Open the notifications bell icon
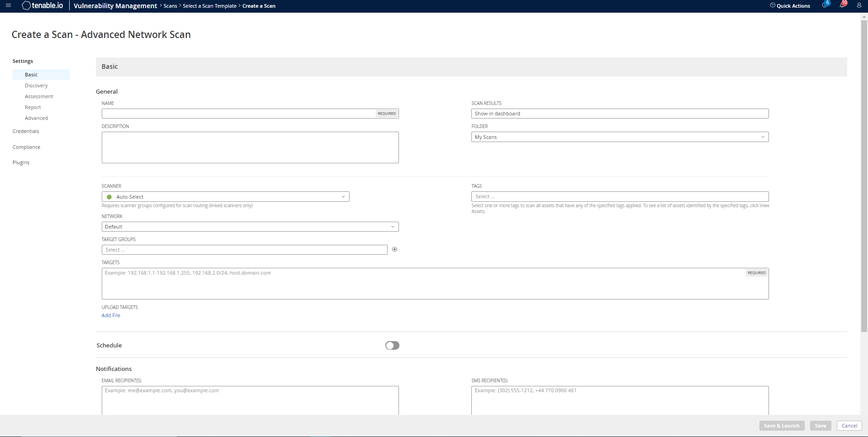The image size is (868, 437). 842,5
